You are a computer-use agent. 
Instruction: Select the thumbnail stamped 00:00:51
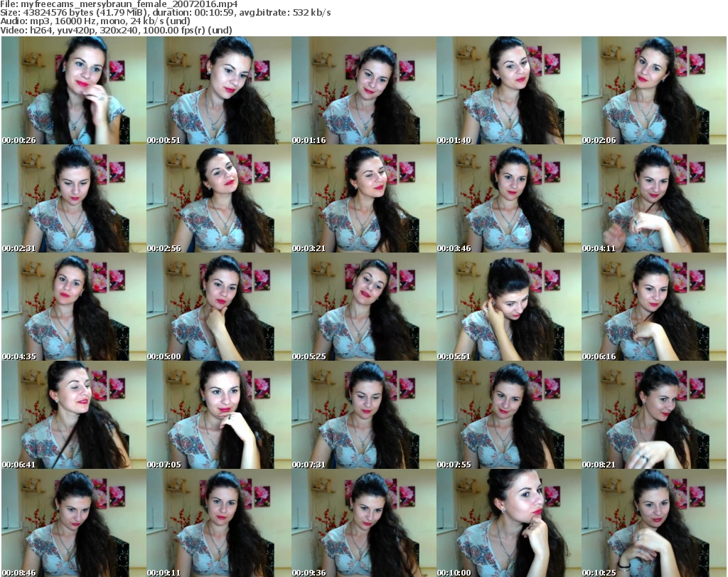click(x=219, y=90)
